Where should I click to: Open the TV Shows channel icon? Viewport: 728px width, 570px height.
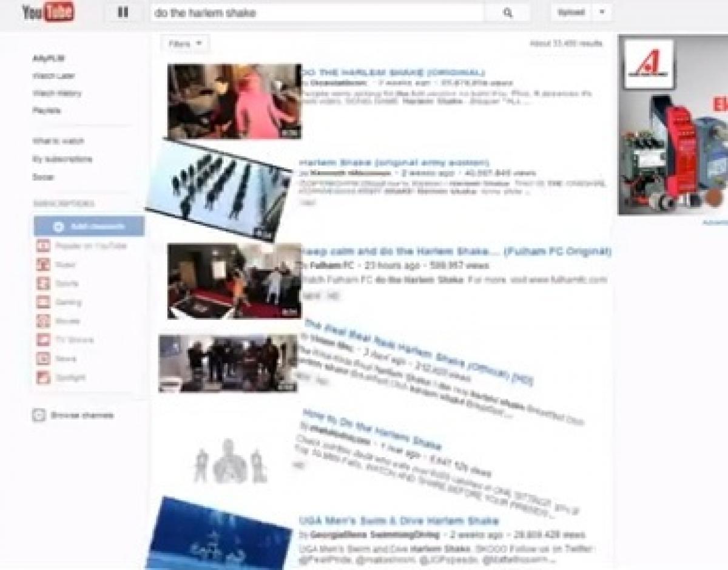43,340
